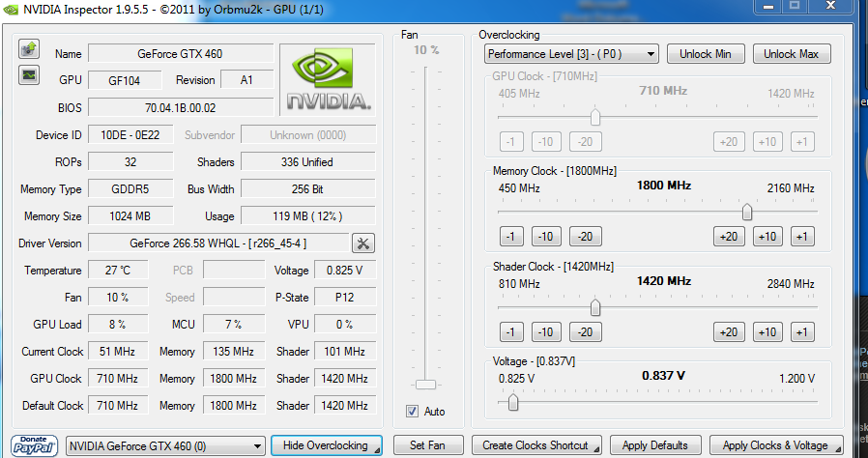Open the NVIDIA GeForce GTX 460 (0) GPU selector
The image size is (868, 458).
click(x=165, y=445)
